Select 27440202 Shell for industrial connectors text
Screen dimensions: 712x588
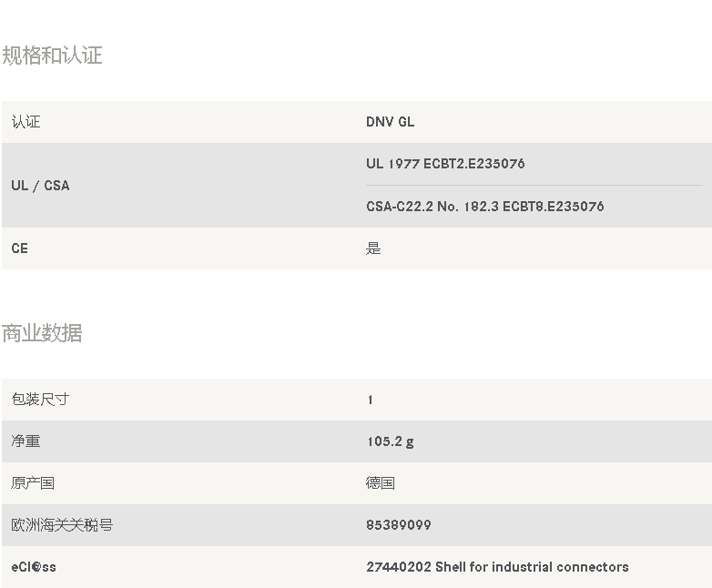coord(497,567)
